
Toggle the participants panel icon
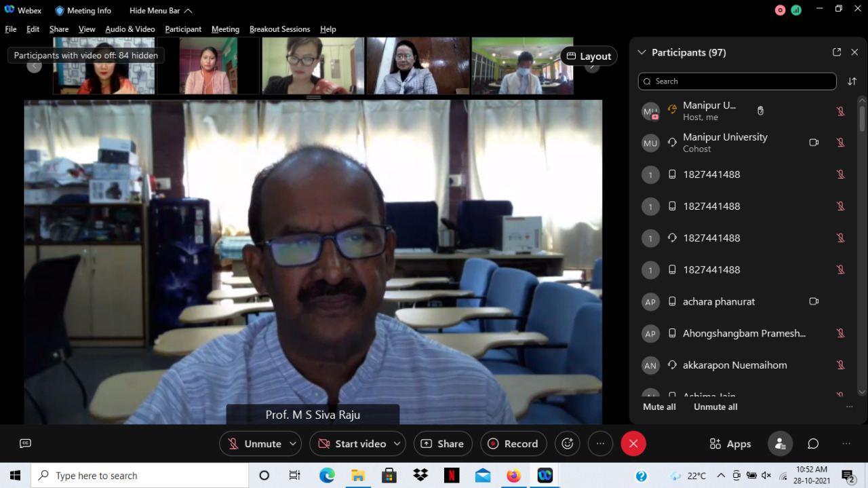click(781, 444)
